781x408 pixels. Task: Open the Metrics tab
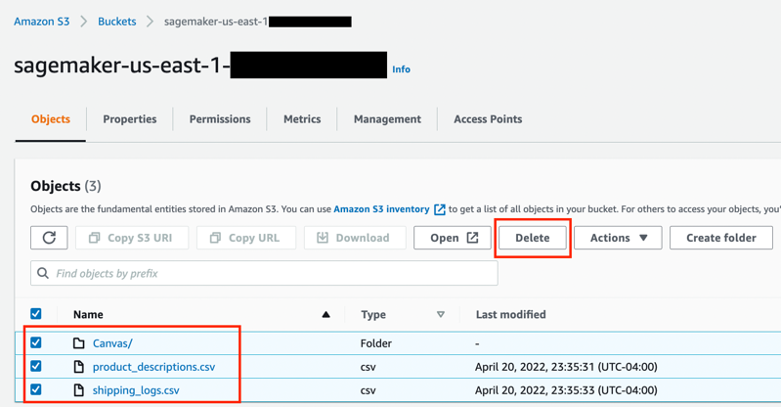tap(304, 119)
